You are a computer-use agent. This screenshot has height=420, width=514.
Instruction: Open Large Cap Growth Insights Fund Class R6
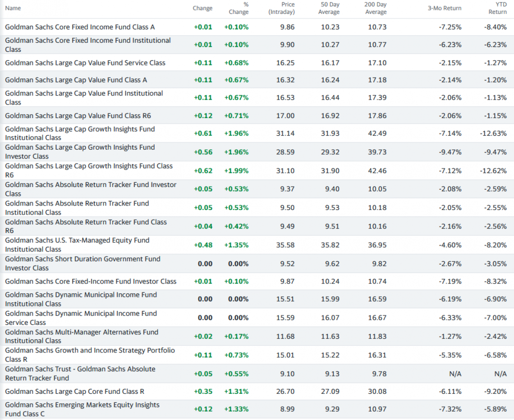pos(88,170)
